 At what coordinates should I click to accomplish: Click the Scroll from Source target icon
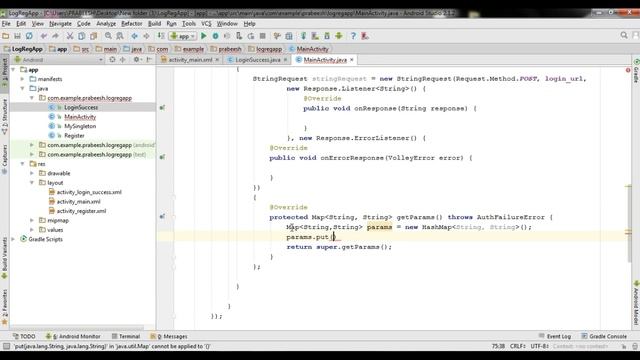pyautogui.click(x=112, y=60)
